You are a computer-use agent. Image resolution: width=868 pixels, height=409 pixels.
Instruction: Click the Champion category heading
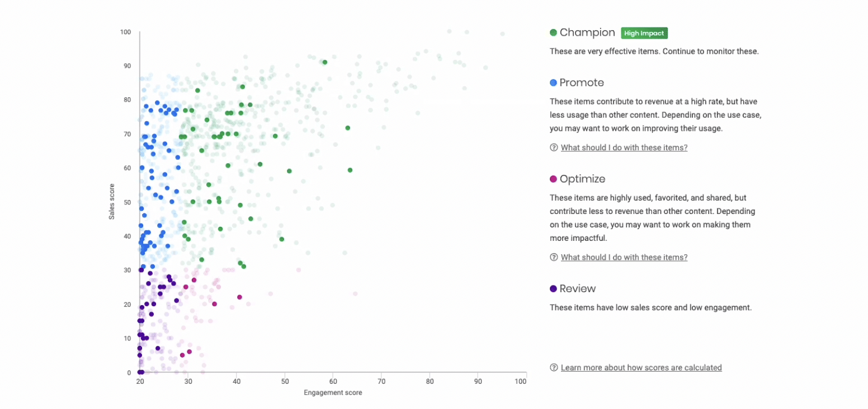click(x=587, y=33)
